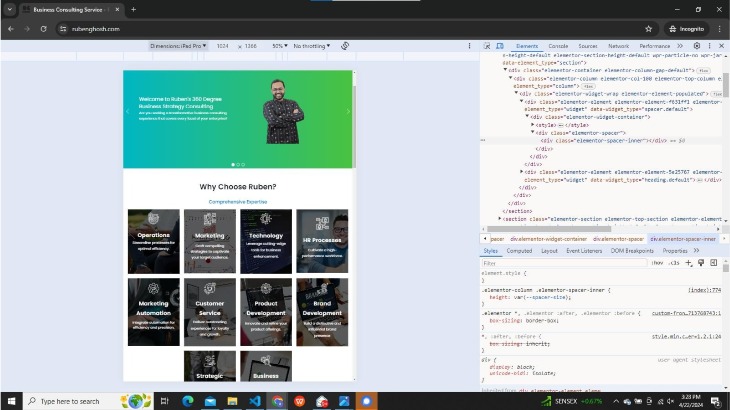730x410 pixels.
Task: Click div.elementor-widget-container breadcrumb
Action: coord(548,239)
